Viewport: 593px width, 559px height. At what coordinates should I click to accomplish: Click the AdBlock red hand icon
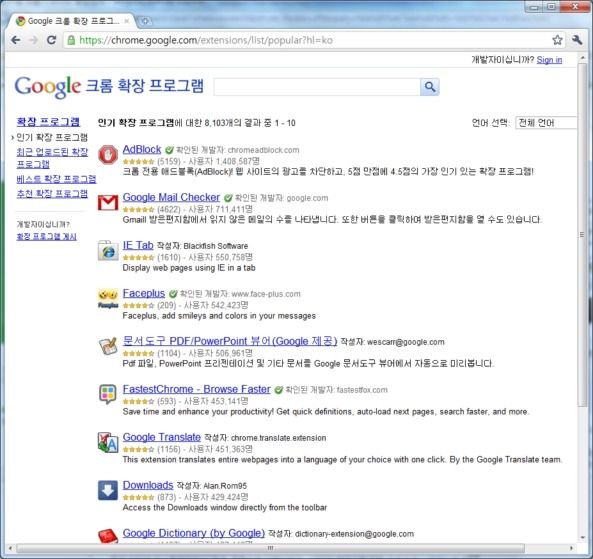pyautogui.click(x=108, y=154)
